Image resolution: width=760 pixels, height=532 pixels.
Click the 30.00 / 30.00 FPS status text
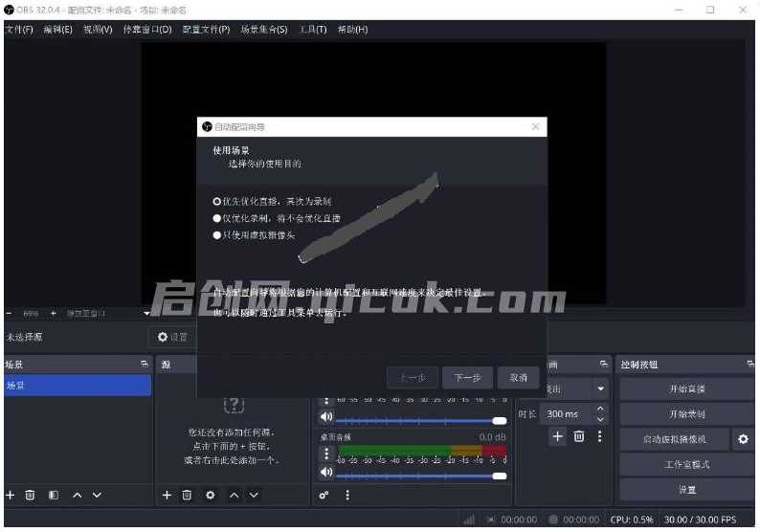(x=700, y=520)
